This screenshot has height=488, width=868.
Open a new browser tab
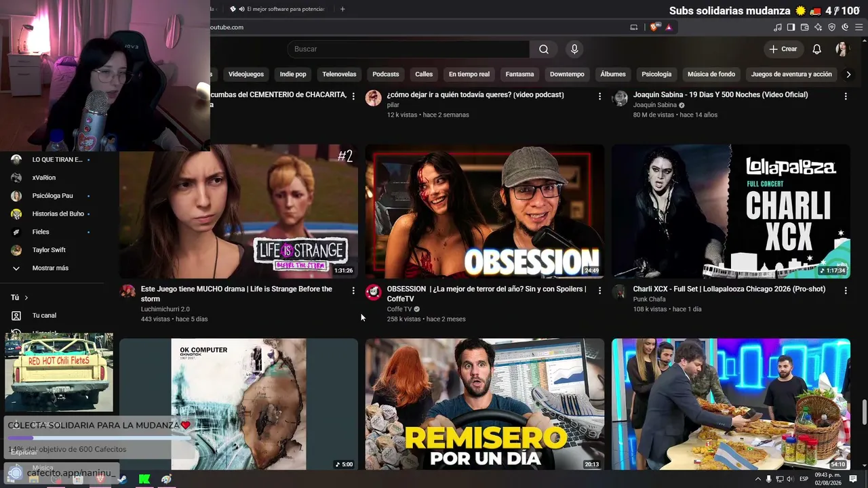click(x=342, y=9)
